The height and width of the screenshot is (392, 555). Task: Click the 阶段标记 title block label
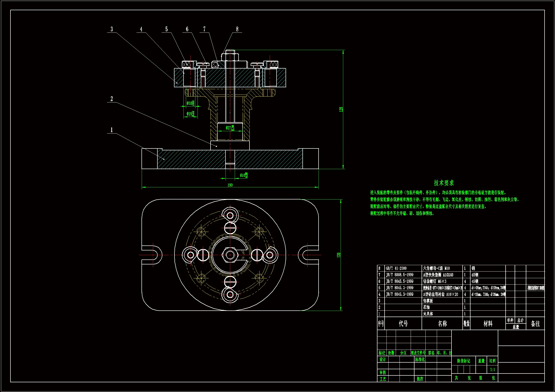(x=463, y=361)
